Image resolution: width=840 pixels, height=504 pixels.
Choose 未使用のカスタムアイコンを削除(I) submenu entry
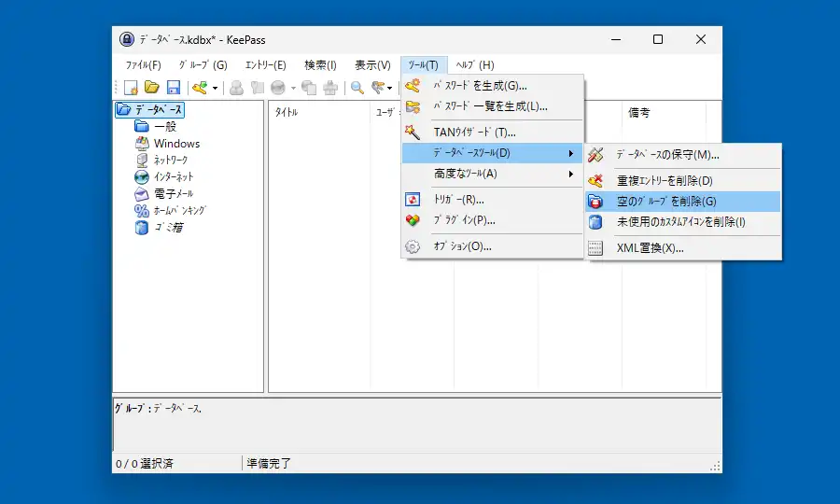point(683,222)
